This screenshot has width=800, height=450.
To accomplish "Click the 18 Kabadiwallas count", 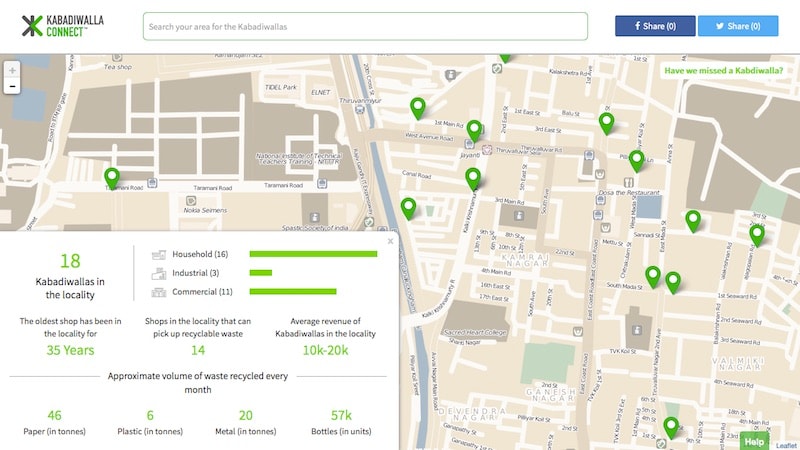I will (x=70, y=261).
